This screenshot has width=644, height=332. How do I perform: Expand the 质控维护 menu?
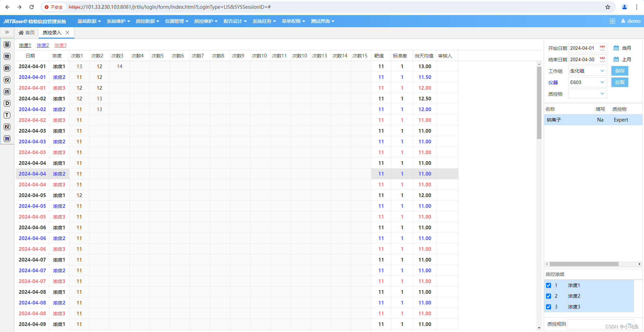coord(206,21)
